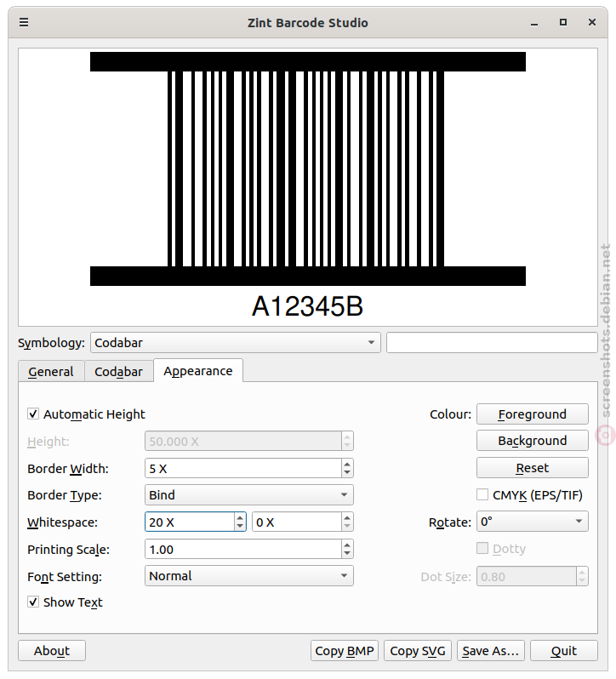
Task: Increase Printing Scale with the up arrow
Action: pyautogui.click(x=347, y=545)
